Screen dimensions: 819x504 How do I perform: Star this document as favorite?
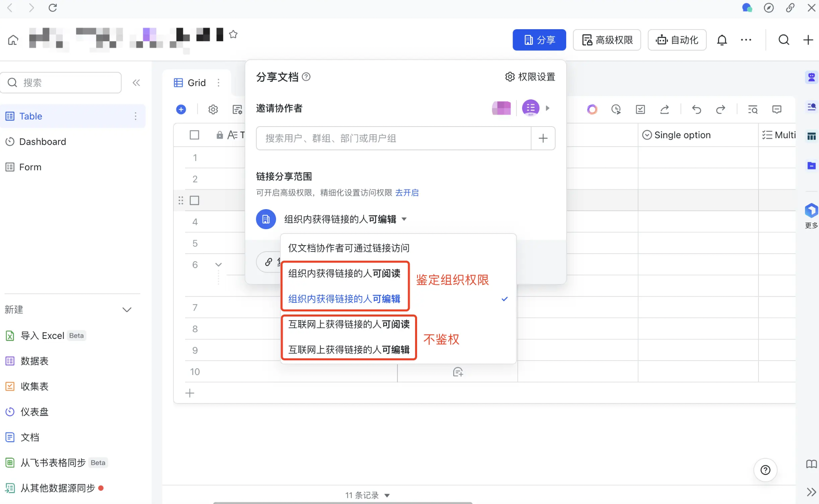(233, 34)
